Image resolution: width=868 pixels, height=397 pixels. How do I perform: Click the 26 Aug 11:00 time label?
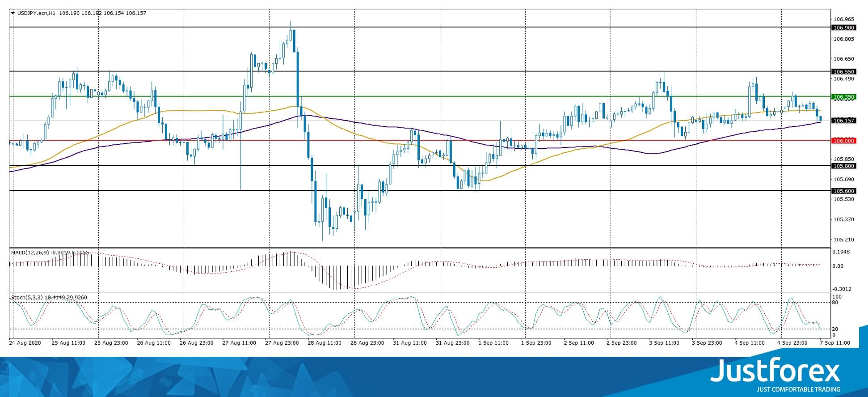(154, 343)
